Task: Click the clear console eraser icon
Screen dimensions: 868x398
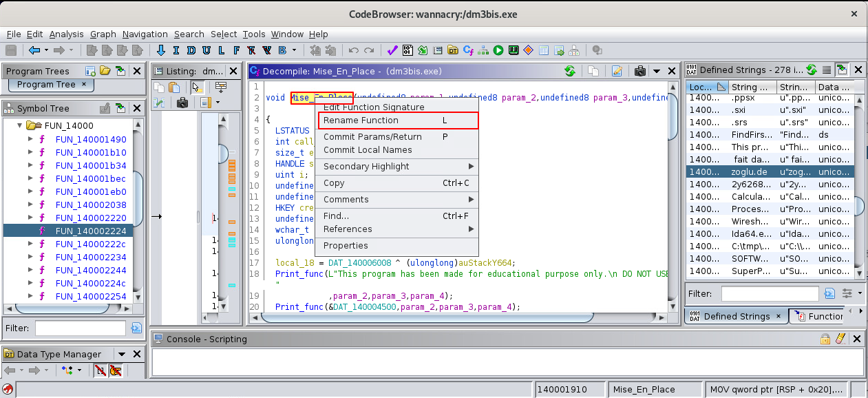Action: (840, 339)
